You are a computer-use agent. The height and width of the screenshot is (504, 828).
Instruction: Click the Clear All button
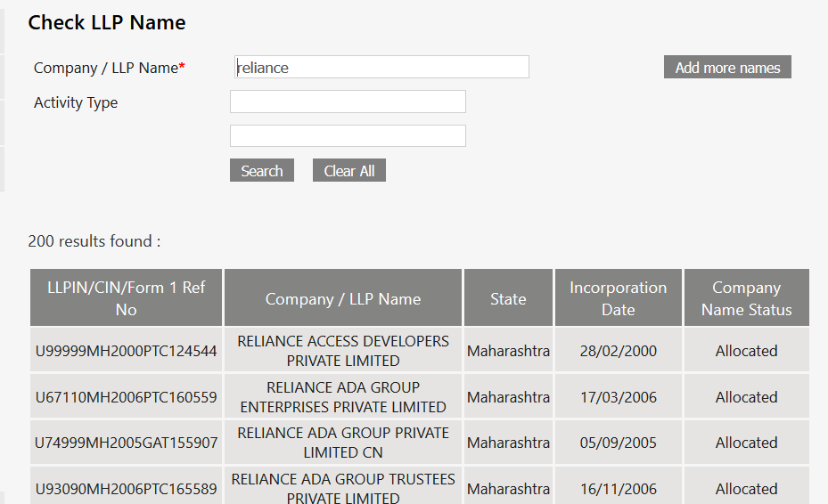point(349,170)
